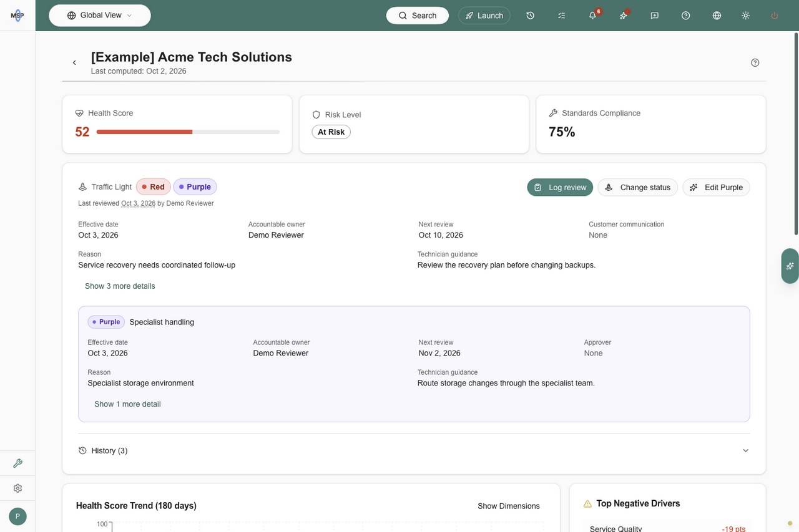Open the floating sparkles assistant tab
Viewport: 799px width, 532px height.
(790, 266)
